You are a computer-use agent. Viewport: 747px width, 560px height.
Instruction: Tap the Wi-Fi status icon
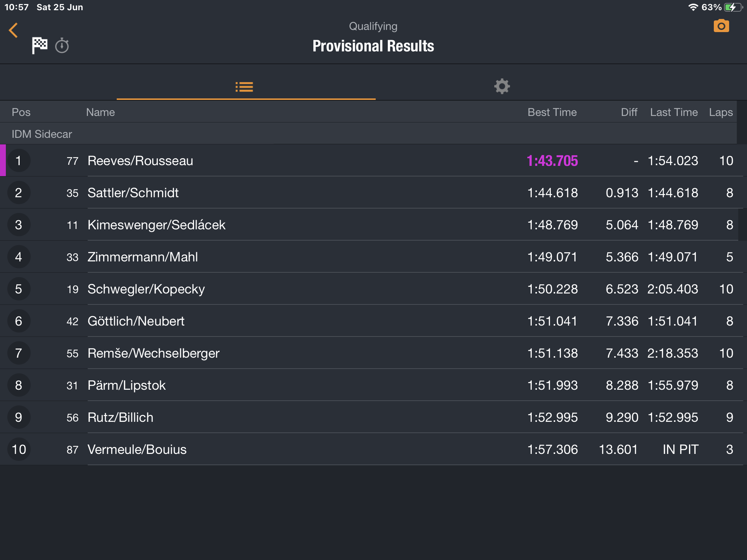(x=693, y=7)
